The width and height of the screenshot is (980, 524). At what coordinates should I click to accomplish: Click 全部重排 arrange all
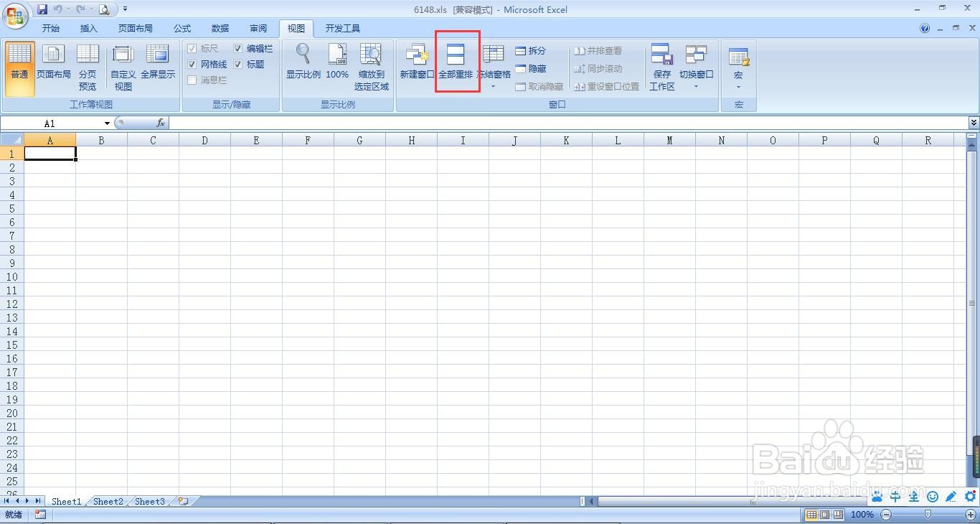click(456, 62)
